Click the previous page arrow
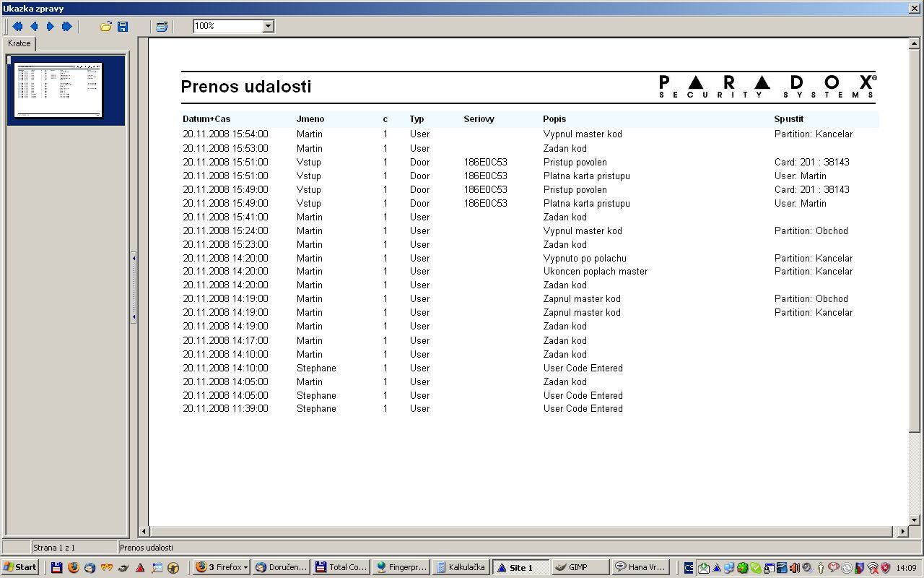The height and width of the screenshot is (578, 924). (34, 27)
